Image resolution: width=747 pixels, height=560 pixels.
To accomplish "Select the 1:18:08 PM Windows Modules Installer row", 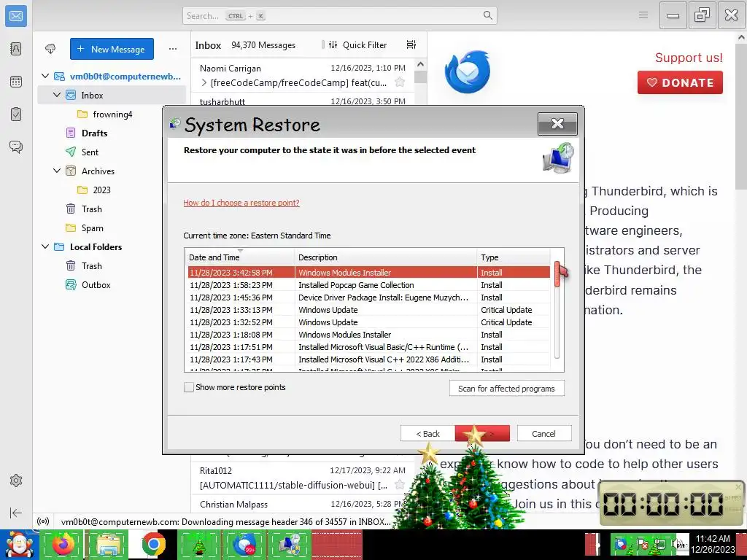I will point(369,334).
